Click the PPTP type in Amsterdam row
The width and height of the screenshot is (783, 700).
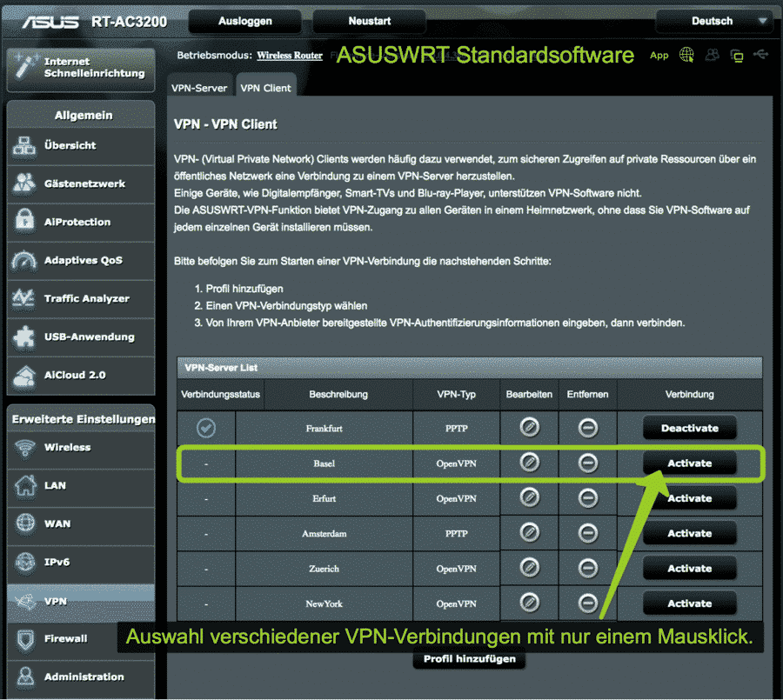(456, 534)
